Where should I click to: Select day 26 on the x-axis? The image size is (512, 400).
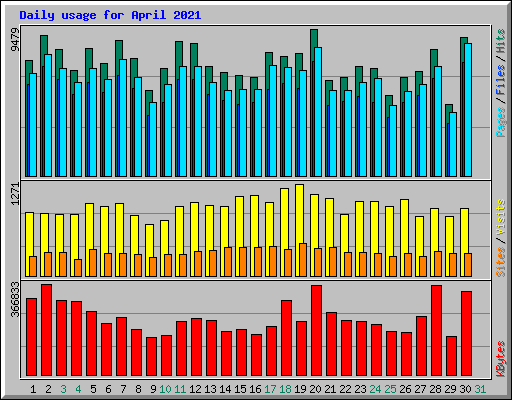coord(405,389)
